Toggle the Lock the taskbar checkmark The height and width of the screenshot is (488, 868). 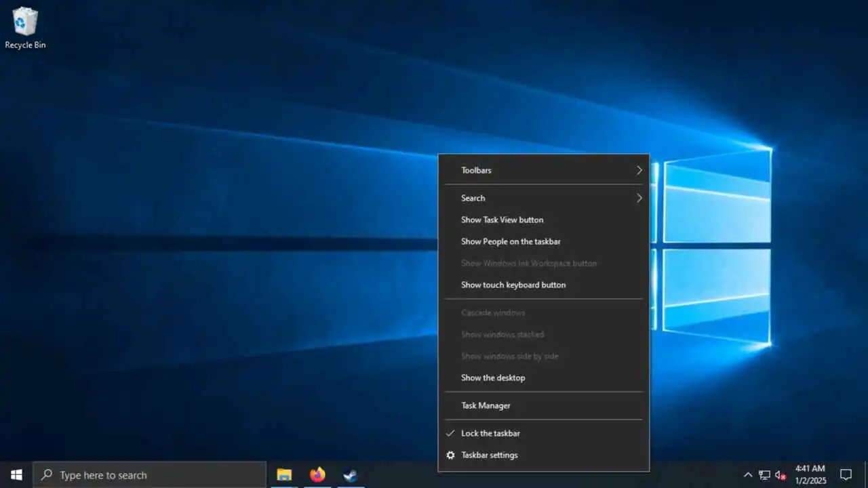[x=450, y=433]
